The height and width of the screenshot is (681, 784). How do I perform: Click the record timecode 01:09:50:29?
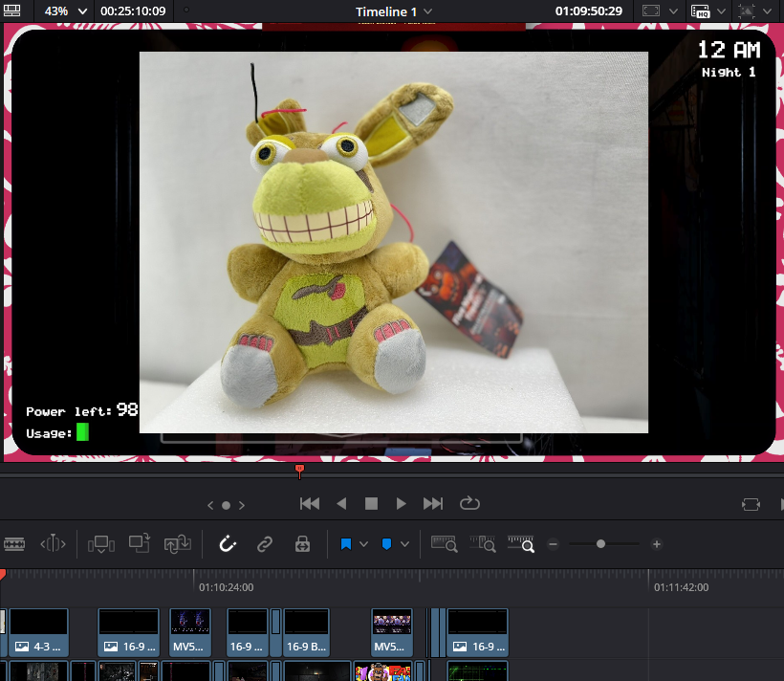[x=589, y=11]
